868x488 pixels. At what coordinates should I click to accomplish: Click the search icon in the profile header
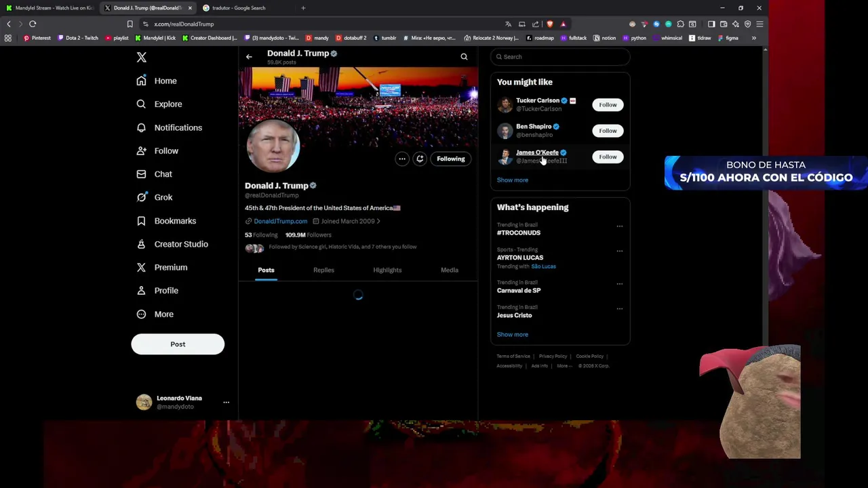pos(464,57)
